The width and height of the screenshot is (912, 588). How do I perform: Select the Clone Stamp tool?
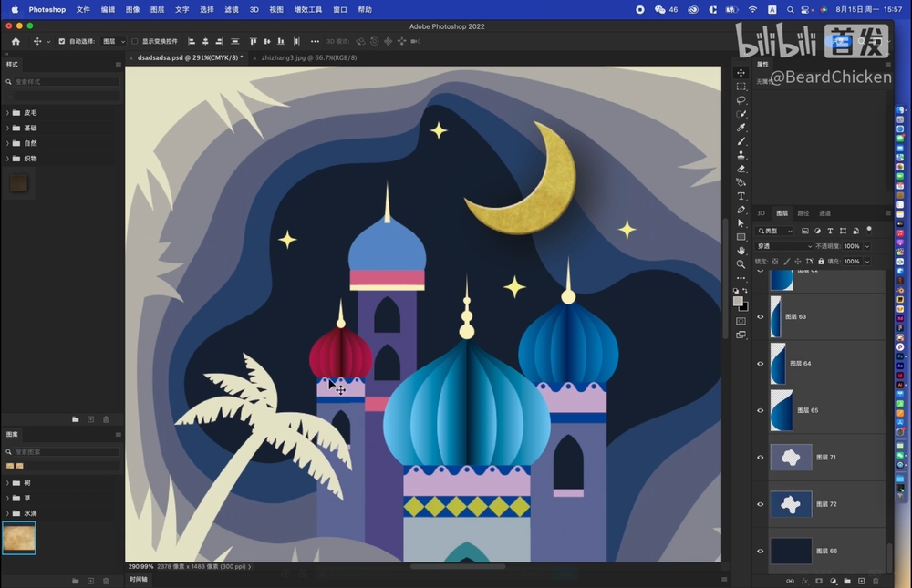(741, 155)
